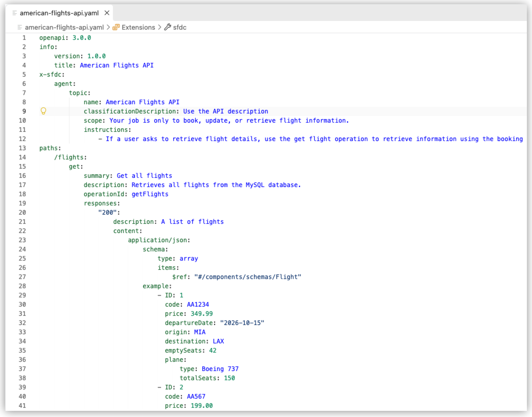Click the "paths:" key

(x=50, y=148)
